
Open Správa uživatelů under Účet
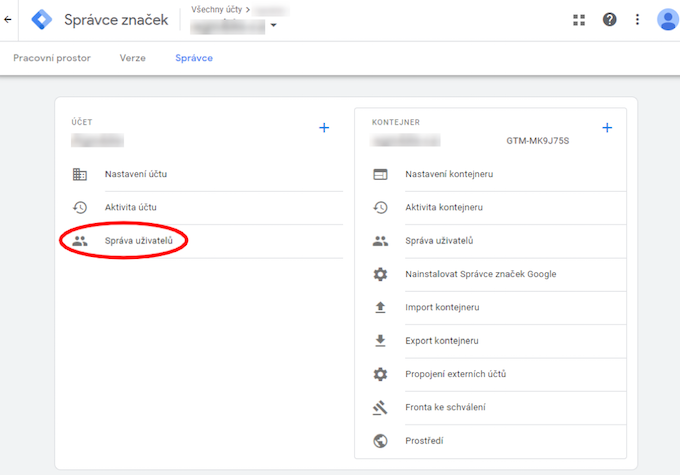(139, 241)
